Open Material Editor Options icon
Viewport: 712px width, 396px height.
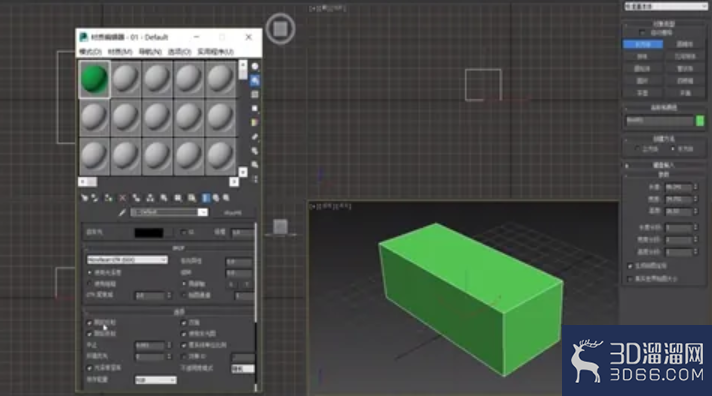(255, 151)
